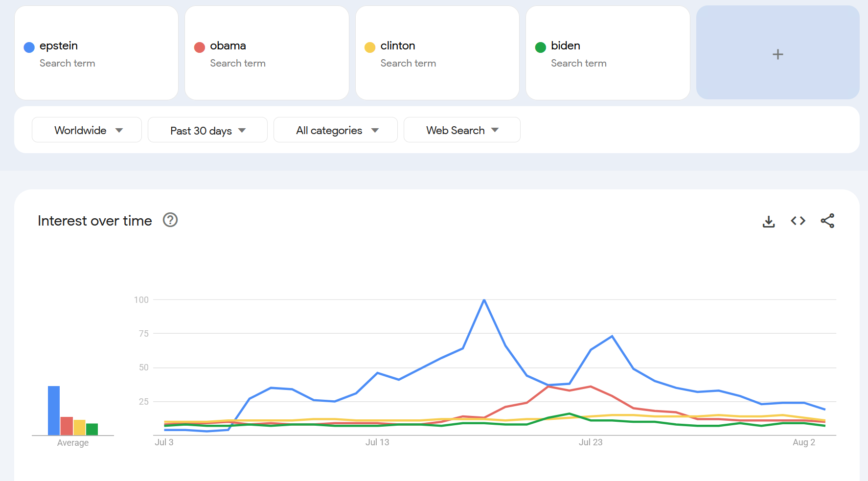
Task: Click the red obama color dot
Action: (200, 47)
